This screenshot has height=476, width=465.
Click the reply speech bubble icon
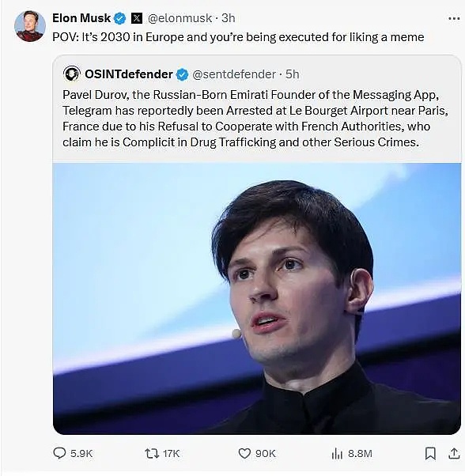pos(59,453)
